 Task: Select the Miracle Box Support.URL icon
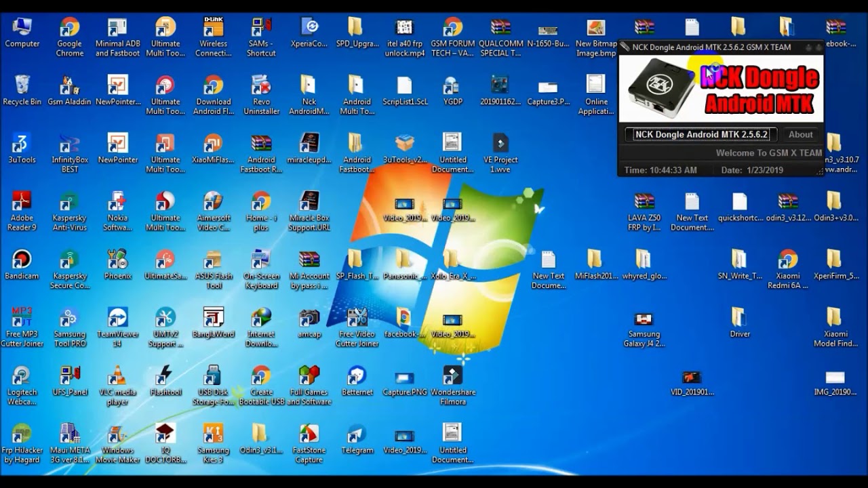tap(309, 211)
